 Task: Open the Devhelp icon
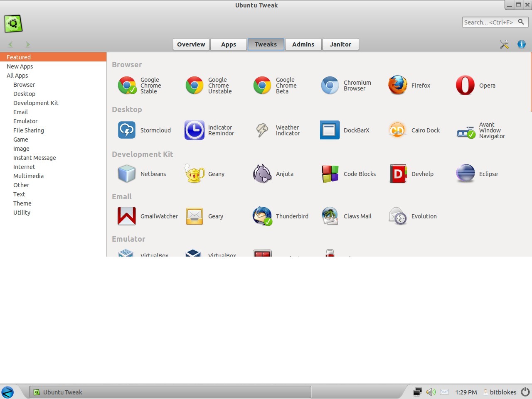pos(398,174)
